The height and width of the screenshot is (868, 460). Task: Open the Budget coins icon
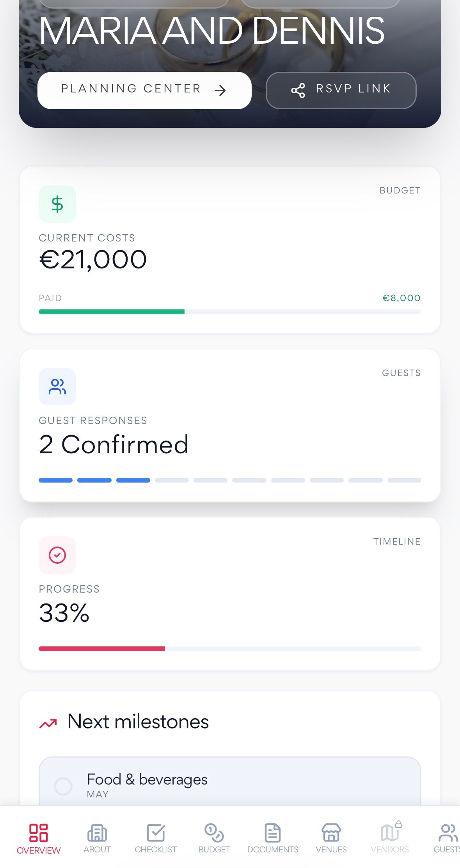214,833
